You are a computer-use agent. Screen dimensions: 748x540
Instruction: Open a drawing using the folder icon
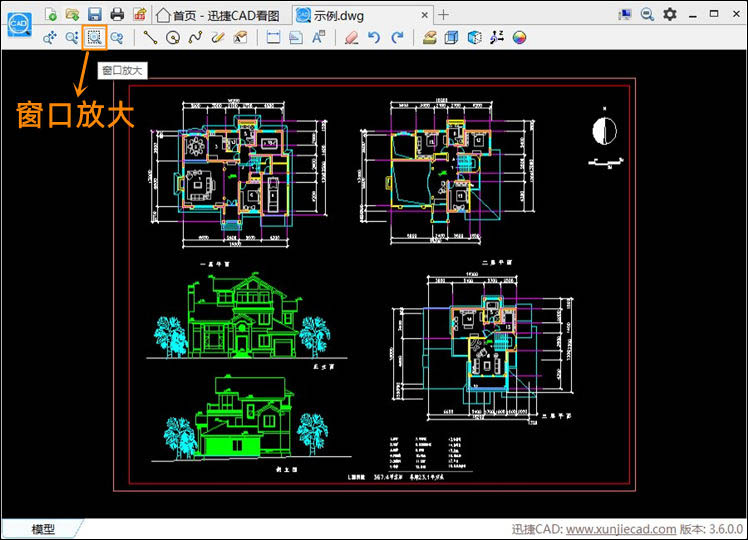click(73, 15)
